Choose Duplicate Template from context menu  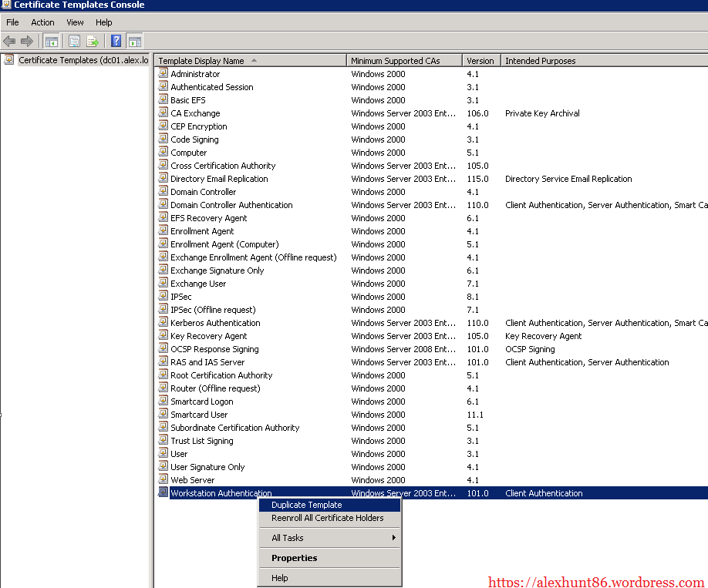pyautogui.click(x=306, y=505)
